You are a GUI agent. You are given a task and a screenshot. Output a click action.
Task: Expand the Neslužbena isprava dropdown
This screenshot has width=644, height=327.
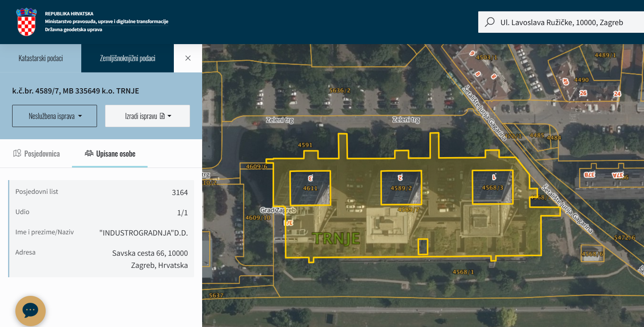coord(55,116)
